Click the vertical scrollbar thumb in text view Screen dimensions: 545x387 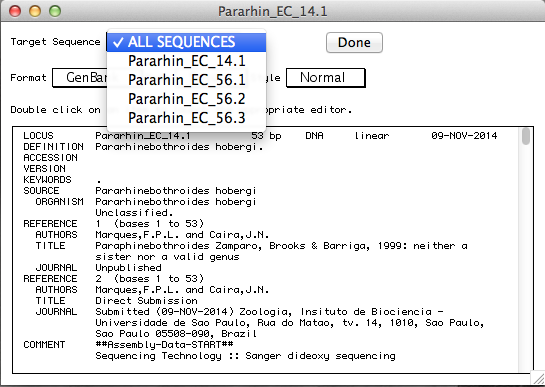(526, 136)
